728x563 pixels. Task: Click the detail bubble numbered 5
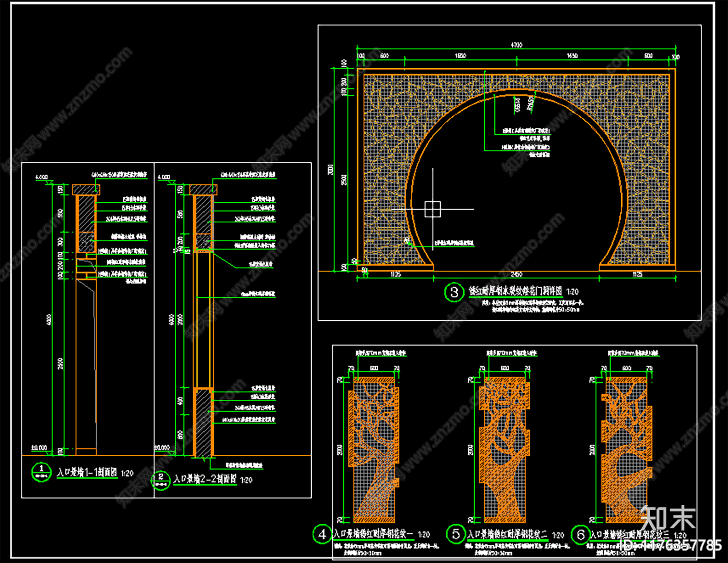pyautogui.click(x=456, y=534)
